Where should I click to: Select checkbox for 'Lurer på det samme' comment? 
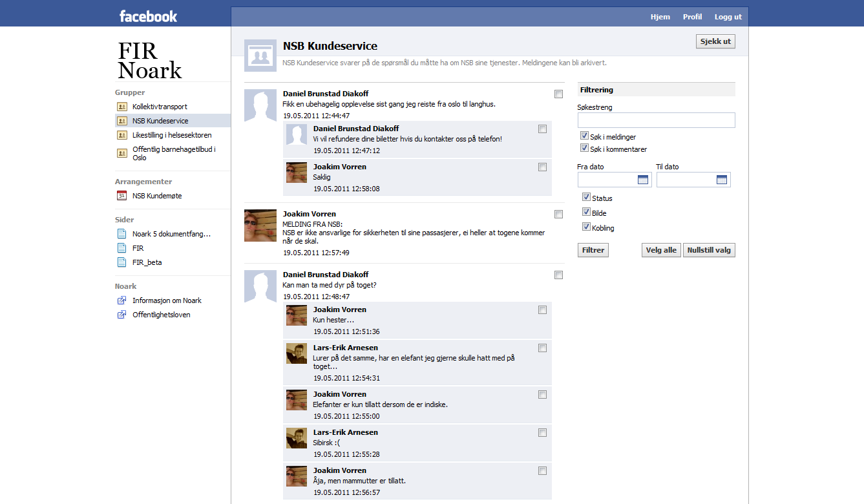pyautogui.click(x=542, y=348)
